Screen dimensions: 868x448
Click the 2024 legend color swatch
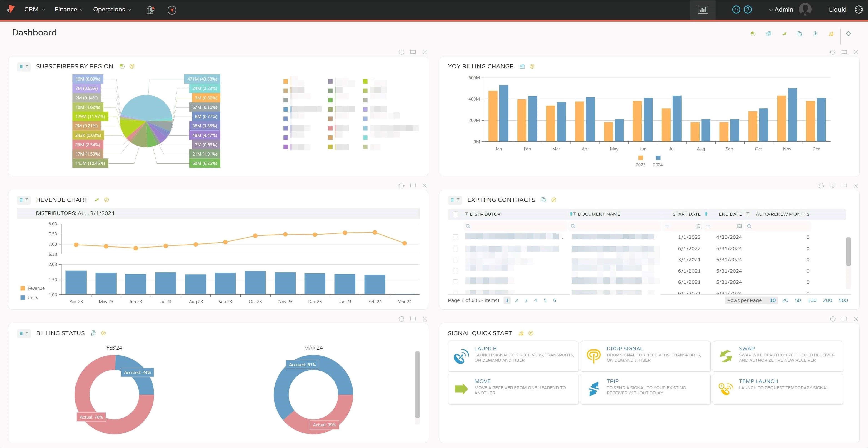tap(658, 158)
